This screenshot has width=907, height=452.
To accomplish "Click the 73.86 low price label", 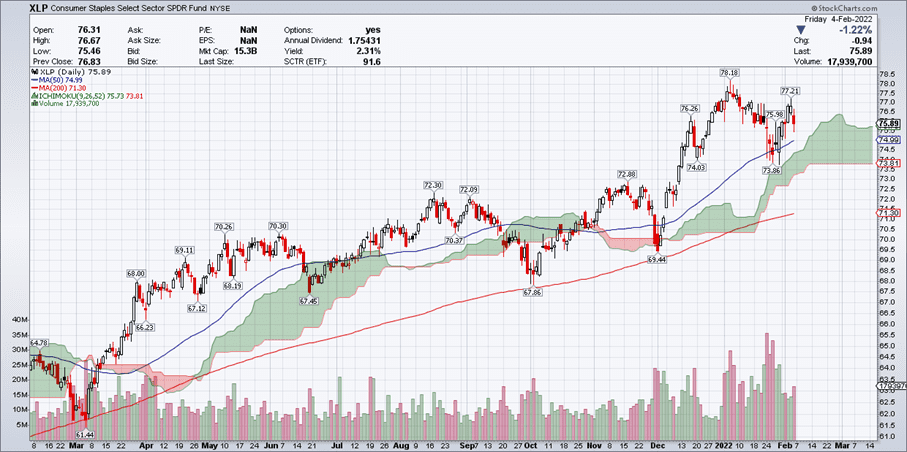I will (773, 171).
